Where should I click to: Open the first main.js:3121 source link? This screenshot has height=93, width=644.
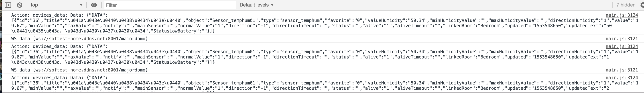[622, 39]
